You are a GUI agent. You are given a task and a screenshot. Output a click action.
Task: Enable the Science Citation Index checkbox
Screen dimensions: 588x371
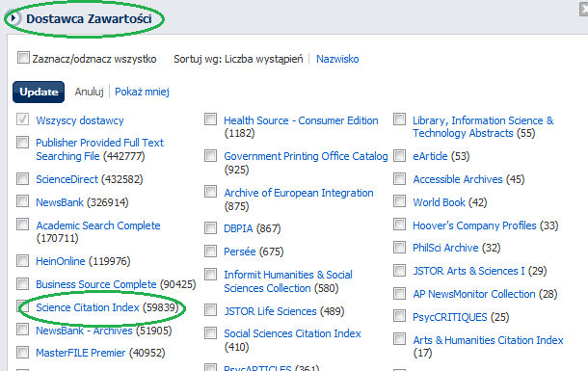22,306
